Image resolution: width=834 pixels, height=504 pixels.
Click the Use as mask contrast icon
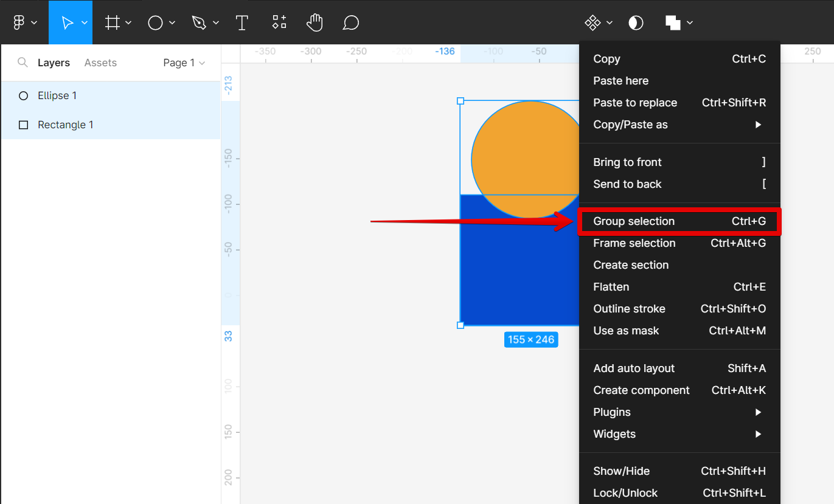(x=636, y=22)
